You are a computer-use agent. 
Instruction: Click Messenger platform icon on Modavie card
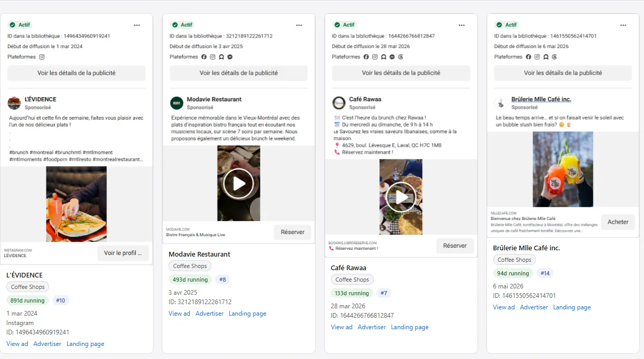(230, 57)
